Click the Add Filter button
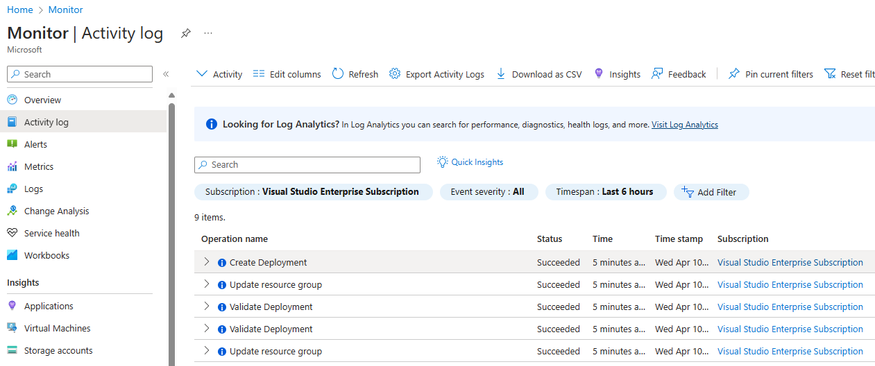Image resolution: width=875 pixels, height=366 pixels. 711,192
